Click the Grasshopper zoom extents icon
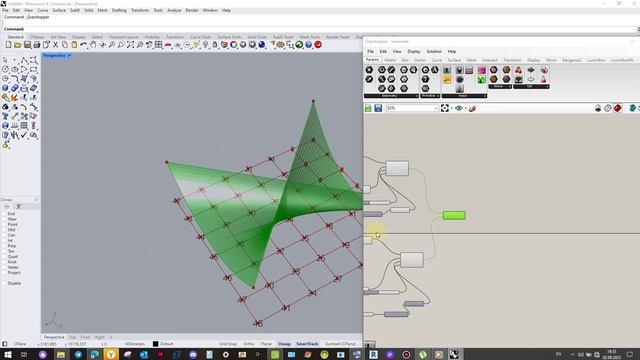The image size is (640, 360). 445,108
